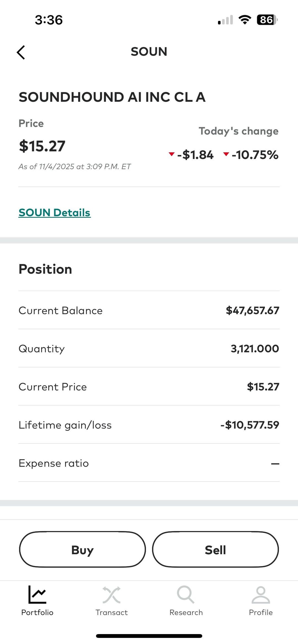Tap the battery indicator icon
The image size is (298, 644).
click(267, 20)
